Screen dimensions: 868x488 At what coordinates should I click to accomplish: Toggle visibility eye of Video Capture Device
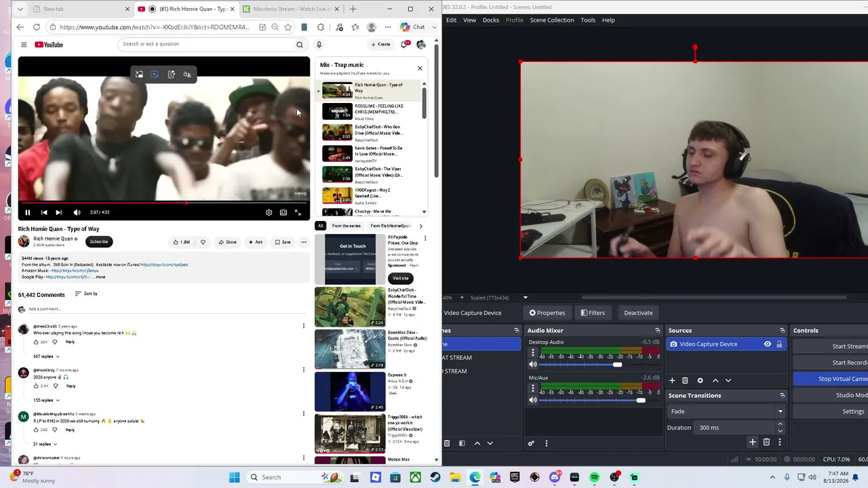(x=768, y=344)
